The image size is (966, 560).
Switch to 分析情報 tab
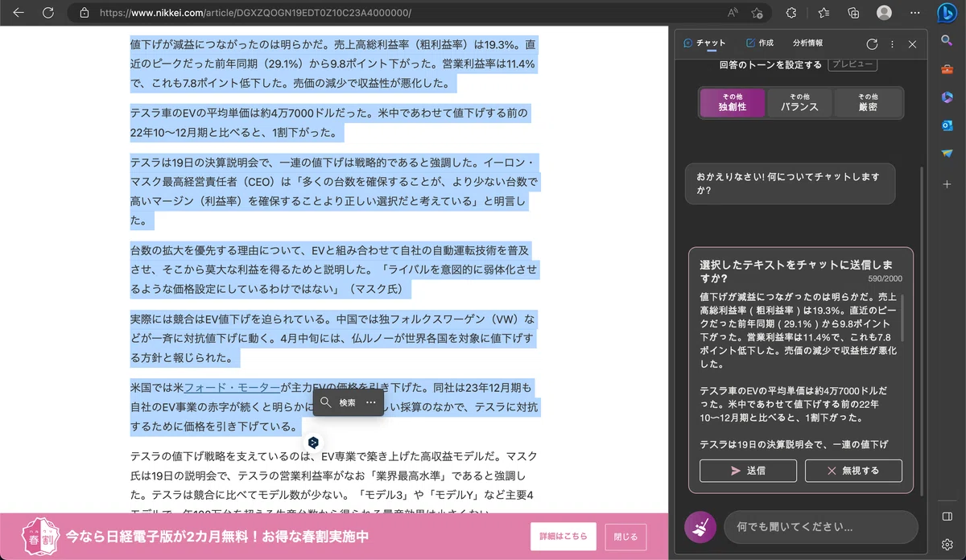pyautogui.click(x=807, y=43)
